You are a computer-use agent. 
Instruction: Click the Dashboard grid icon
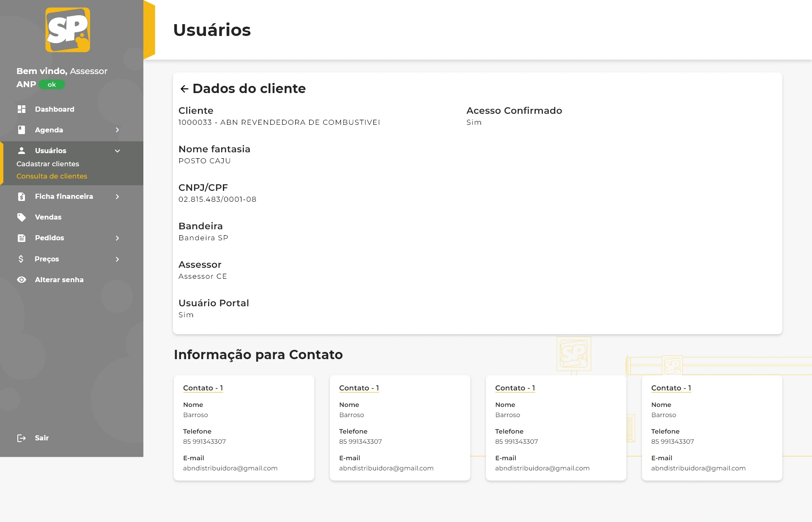click(22, 109)
